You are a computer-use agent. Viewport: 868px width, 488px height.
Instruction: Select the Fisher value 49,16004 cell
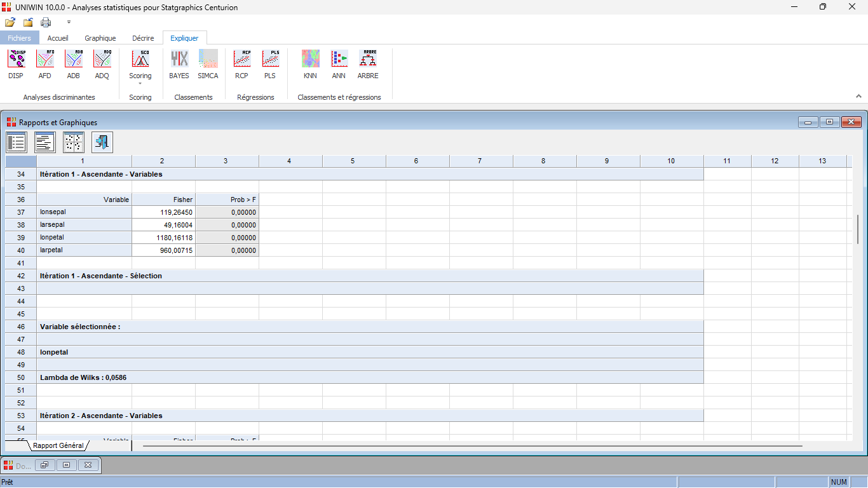(x=164, y=225)
